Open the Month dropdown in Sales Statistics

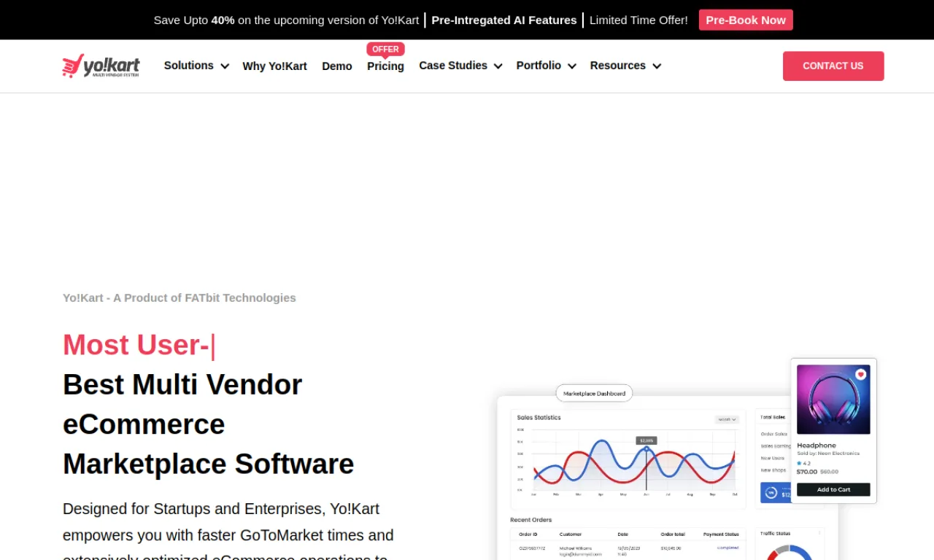click(727, 419)
